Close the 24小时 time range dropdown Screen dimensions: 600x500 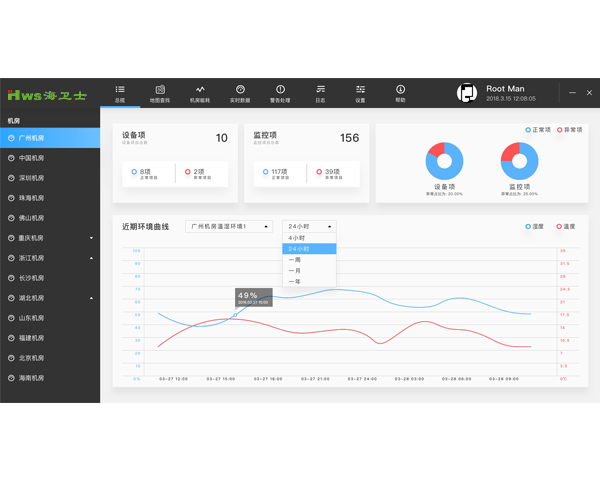(x=309, y=226)
